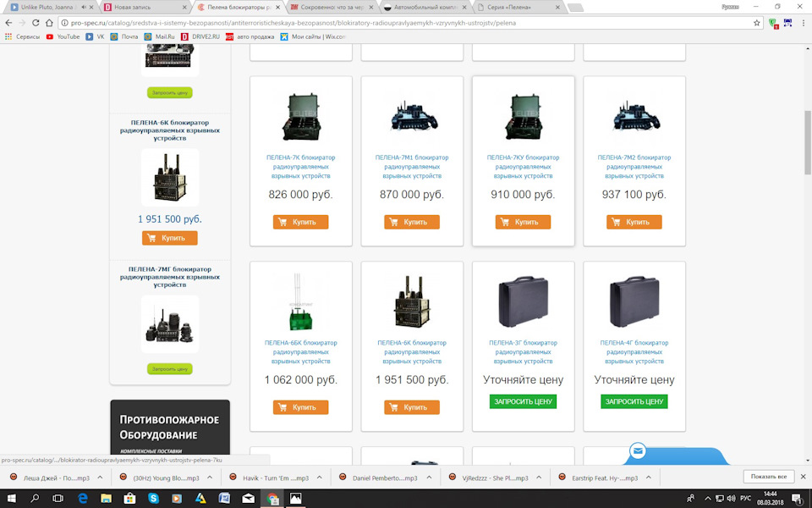Open taskbar search magnifier
This screenshot has height=508, width=812.
[35, 499]
